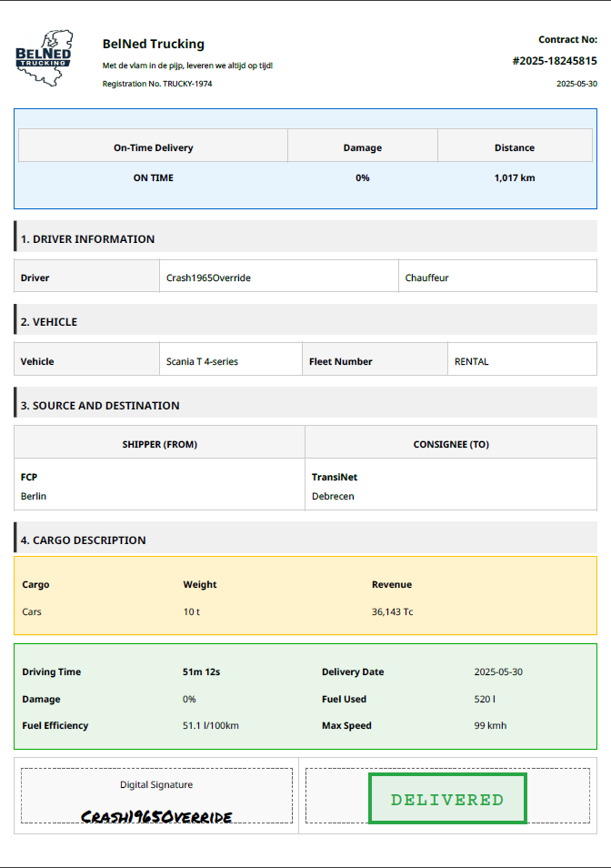Click the header date 2025-05-30
Viewport: 611px width, 868px height.
576,84
